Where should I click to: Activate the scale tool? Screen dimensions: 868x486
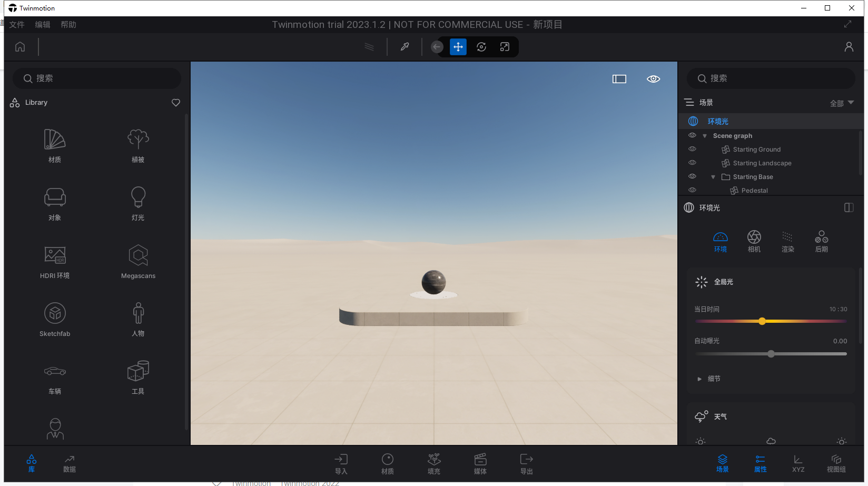[x=505, y=47]
